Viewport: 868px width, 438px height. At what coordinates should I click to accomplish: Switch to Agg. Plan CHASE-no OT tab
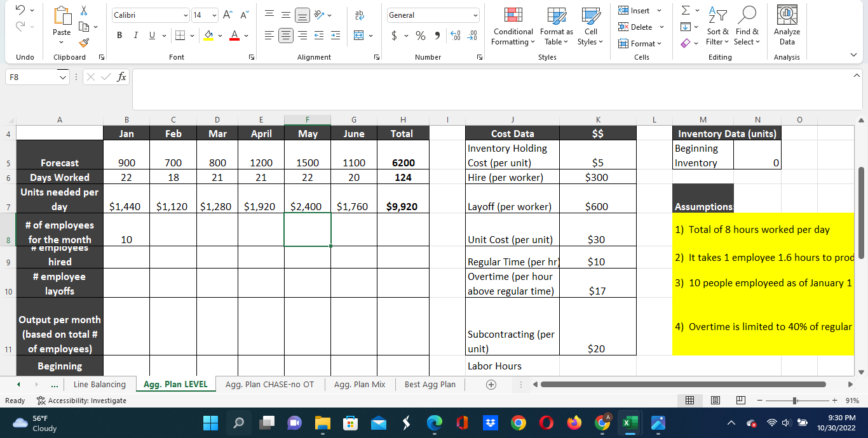click(x=269, y=384)
